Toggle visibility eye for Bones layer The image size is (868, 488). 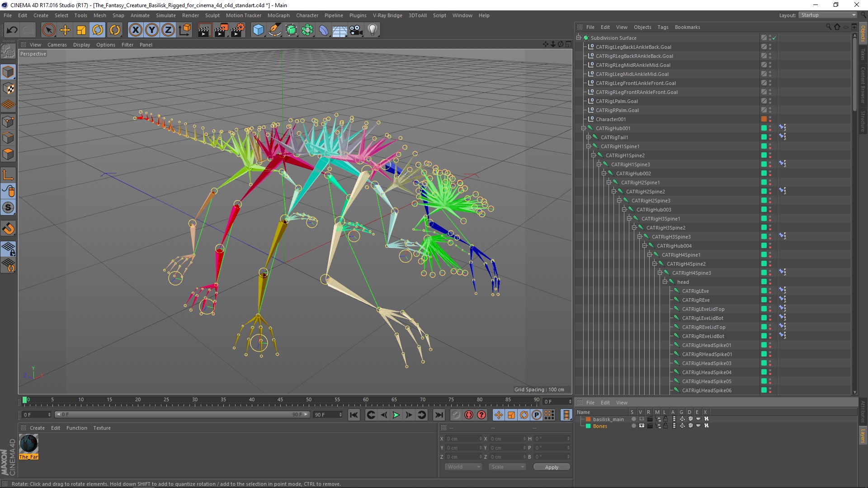pyautogui.click(x=642, y=426)
